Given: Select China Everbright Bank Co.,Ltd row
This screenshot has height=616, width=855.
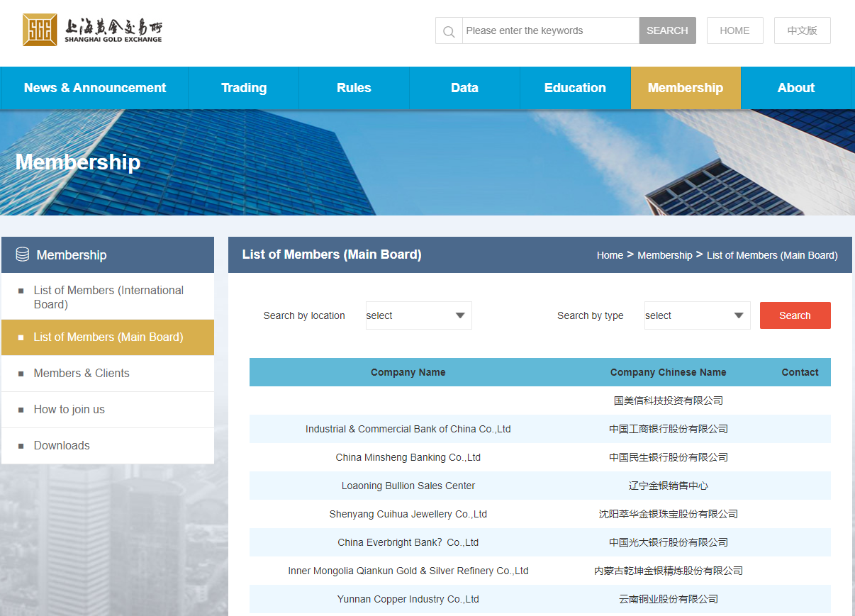Looking at the screenshot, I should [x=540, y=542].
